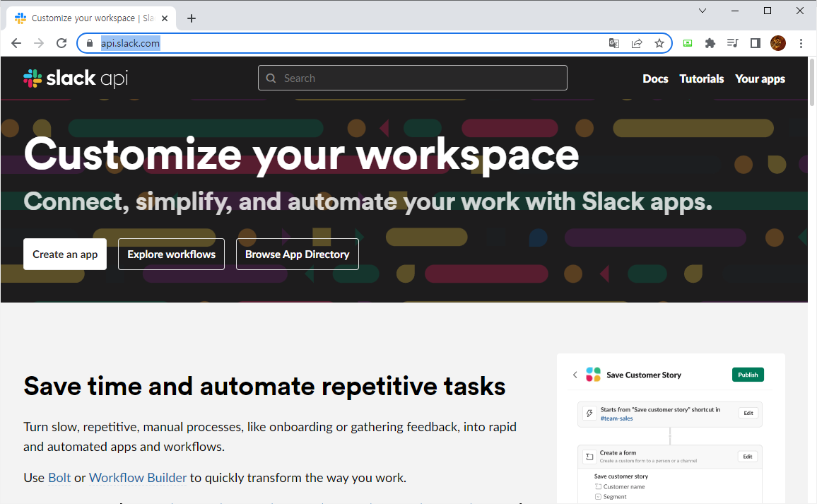Click the share page icon
This screenshot has width=817, height=504.
(x=637, y=43)
